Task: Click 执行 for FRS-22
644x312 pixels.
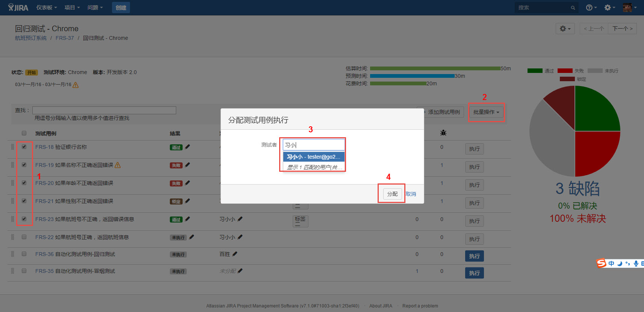Action: click(x=474, y=239)
